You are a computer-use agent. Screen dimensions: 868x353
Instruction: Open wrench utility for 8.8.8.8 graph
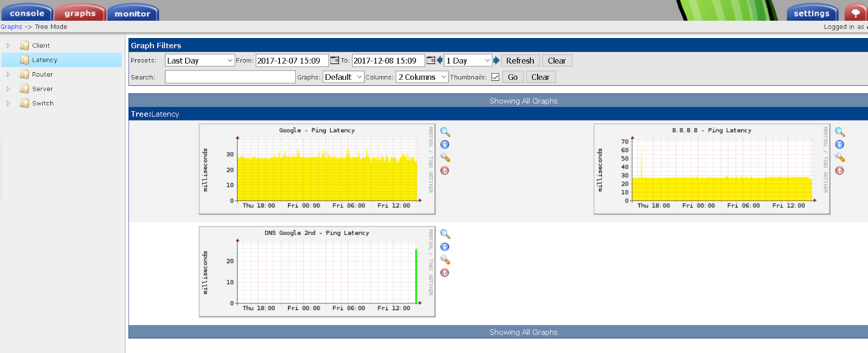click(840, 157)
